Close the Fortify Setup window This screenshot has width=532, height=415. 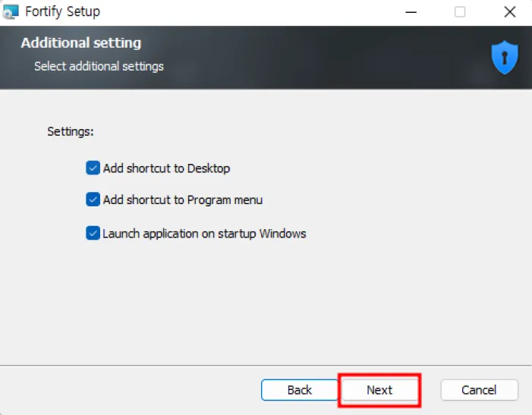(x=509, y=12)
